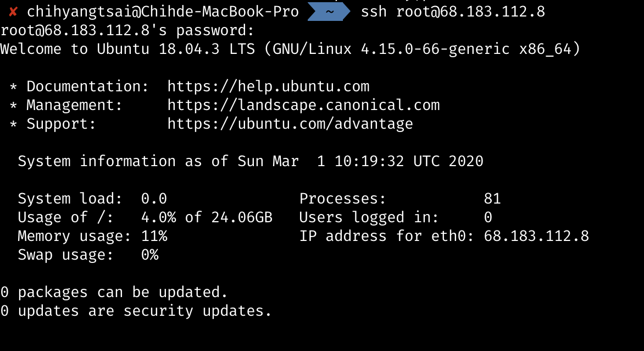Open the help.ubuntu.com documentation link
The width and height of the screenshot is (644, 351).
(x=268, y=86)
